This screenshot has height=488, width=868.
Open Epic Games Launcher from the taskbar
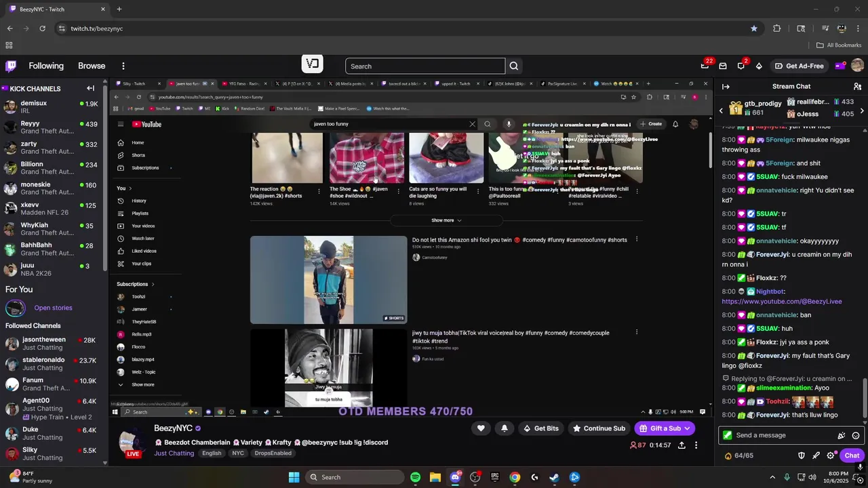[495, 477]
